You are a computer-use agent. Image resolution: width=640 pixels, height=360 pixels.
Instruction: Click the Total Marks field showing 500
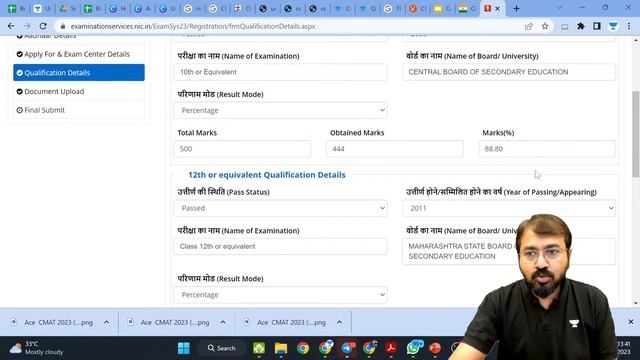coord(242,149)
